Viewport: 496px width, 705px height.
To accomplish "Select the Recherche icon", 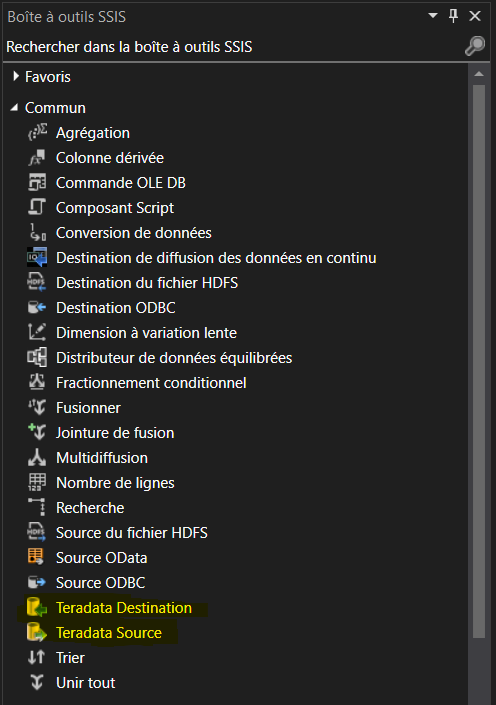I will pos(37,508).
